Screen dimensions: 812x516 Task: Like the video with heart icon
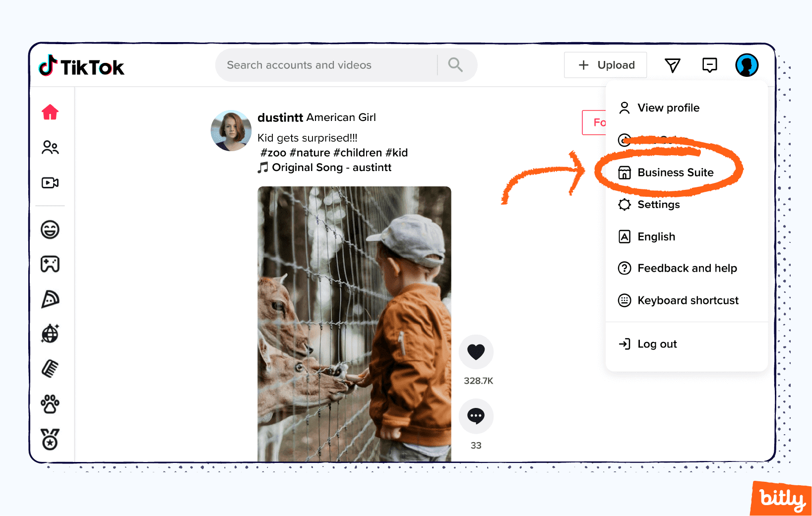point(476,352)
